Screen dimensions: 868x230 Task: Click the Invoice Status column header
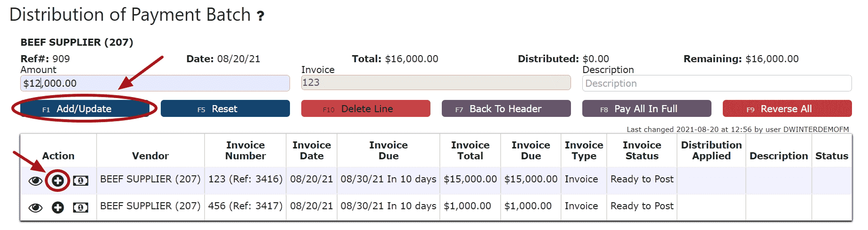pos(642,150)
